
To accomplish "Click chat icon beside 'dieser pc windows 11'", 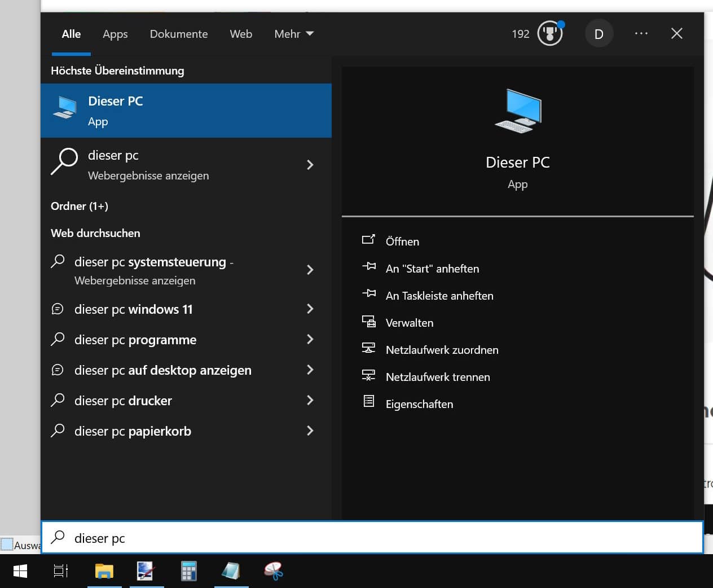I will 58,309.
